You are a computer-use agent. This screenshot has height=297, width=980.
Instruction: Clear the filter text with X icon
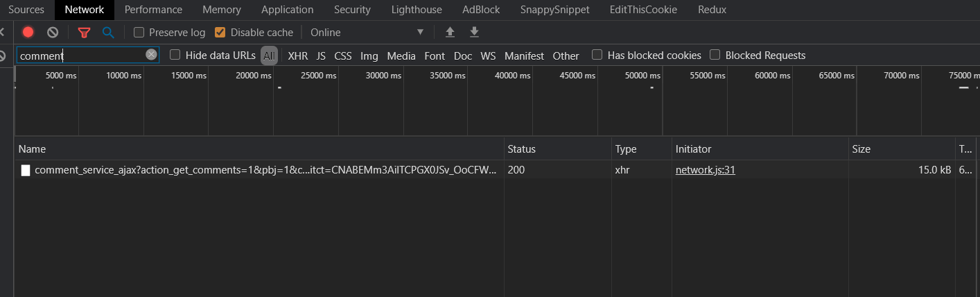click(151, 55)
